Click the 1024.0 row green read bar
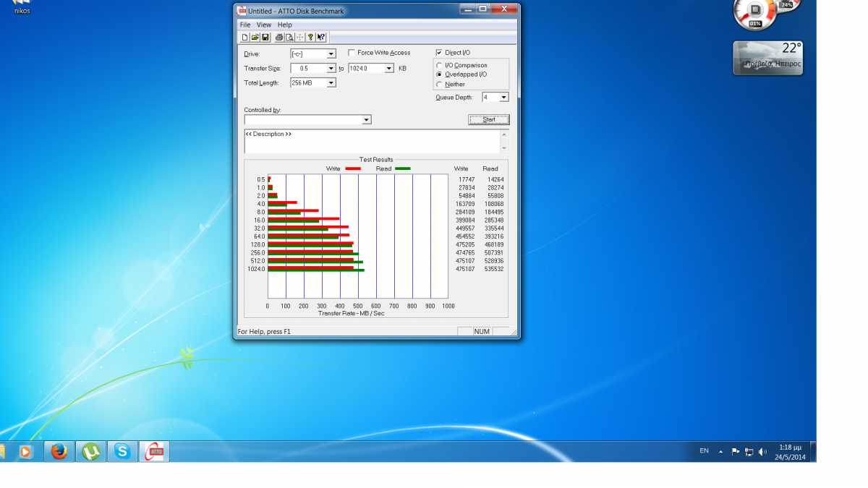The height and width of the screenshot is (488, 868). click(x=316, y=270)
